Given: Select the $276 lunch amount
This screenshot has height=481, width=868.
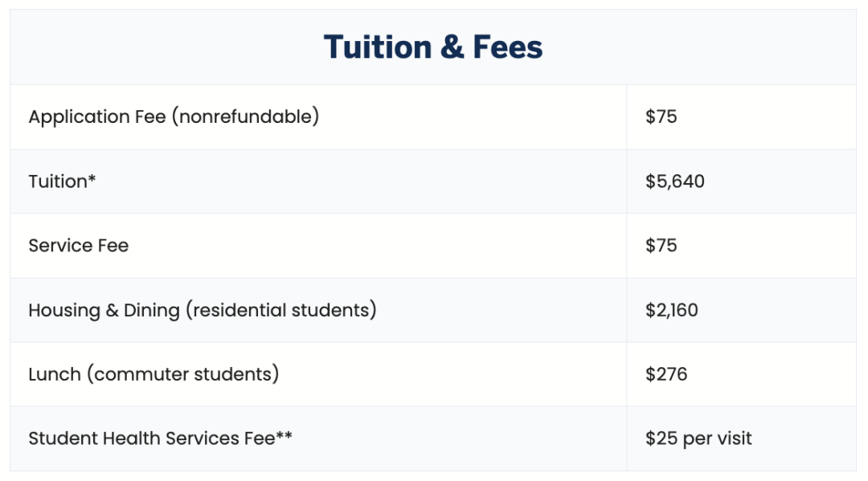Looking at the screenshot, I should click(665, 374).
